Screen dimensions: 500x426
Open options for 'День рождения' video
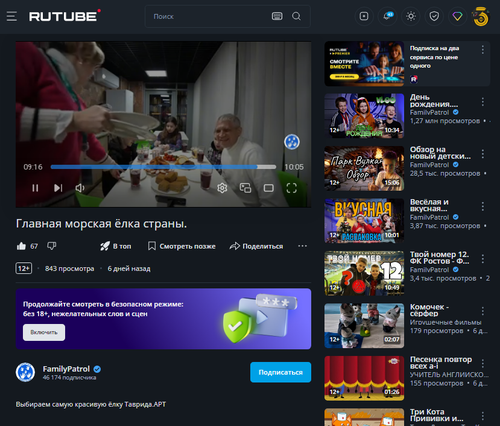pos(483,102)
